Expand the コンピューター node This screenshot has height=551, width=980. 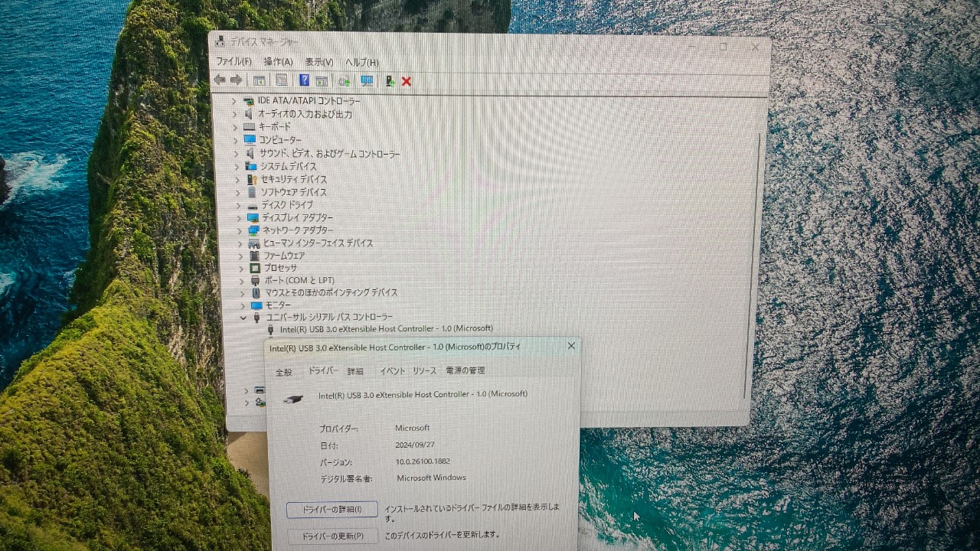[x=235, y=140]
